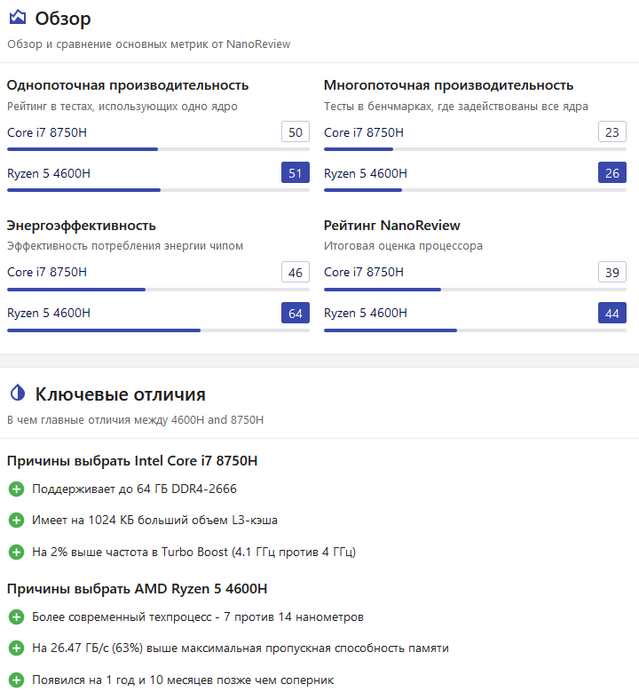The image size is (639, 700).
Task: Click plus icon beside 64 ГБ DDR4-2666
Action: coord(16,489)
